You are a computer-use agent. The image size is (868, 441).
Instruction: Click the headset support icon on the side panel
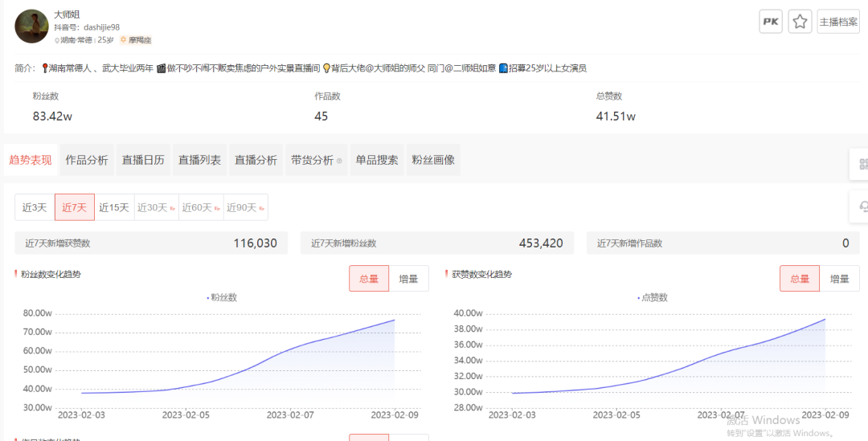click(x=863, y=207)
